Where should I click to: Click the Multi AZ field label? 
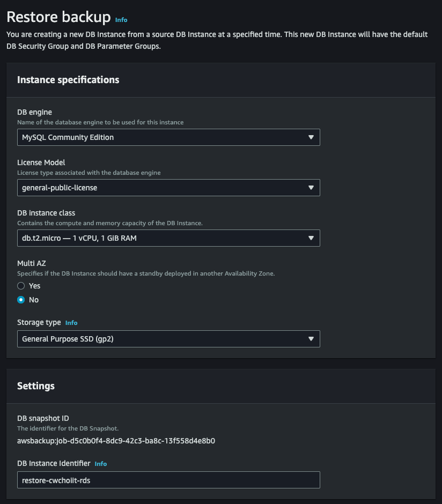click(x=32, y=263)
